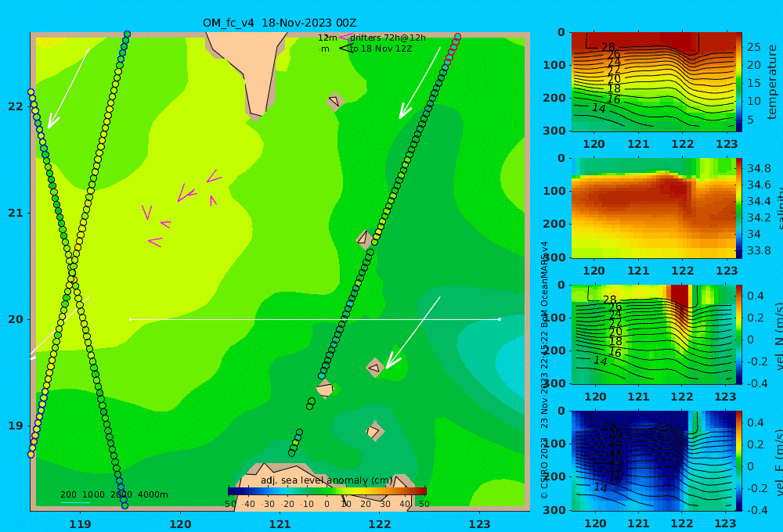Click the 'temperature' colorbar label
Screen dimensions: 783x532
point(772,82)
